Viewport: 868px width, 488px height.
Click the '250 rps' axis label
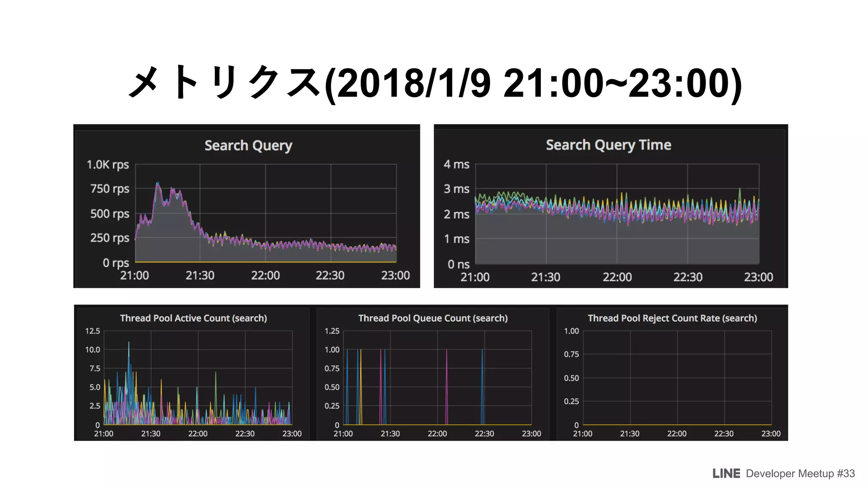pyautogui.click(x=110, y=238)
